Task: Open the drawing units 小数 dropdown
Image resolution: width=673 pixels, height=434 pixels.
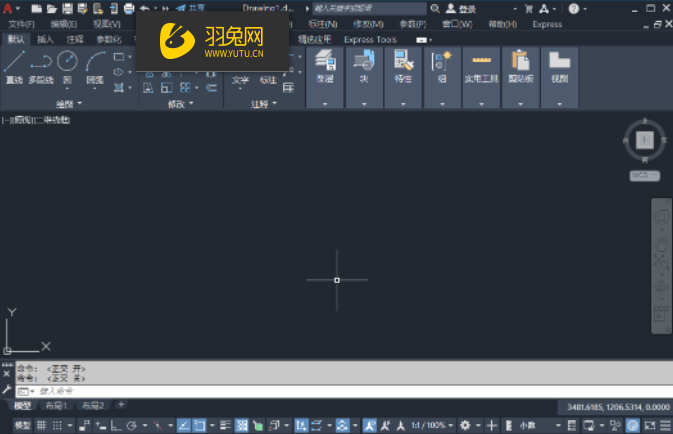Action: [x=540, y=425]
